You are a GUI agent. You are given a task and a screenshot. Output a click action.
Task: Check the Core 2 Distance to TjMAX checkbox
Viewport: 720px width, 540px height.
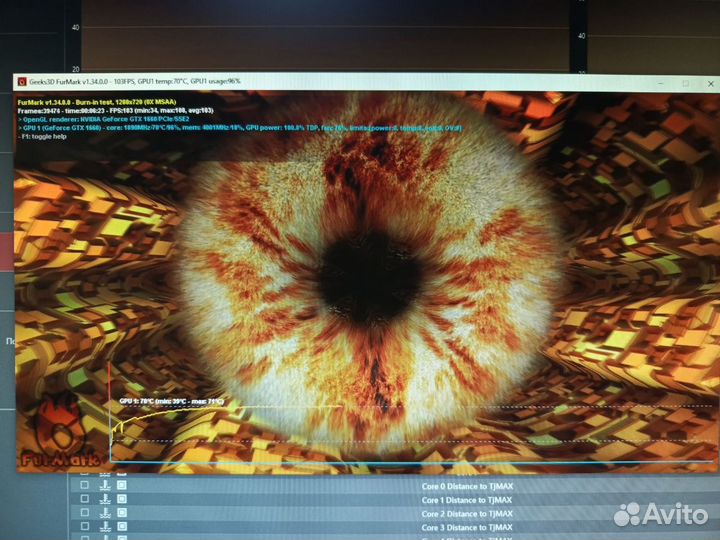click(x=84, y=513)
